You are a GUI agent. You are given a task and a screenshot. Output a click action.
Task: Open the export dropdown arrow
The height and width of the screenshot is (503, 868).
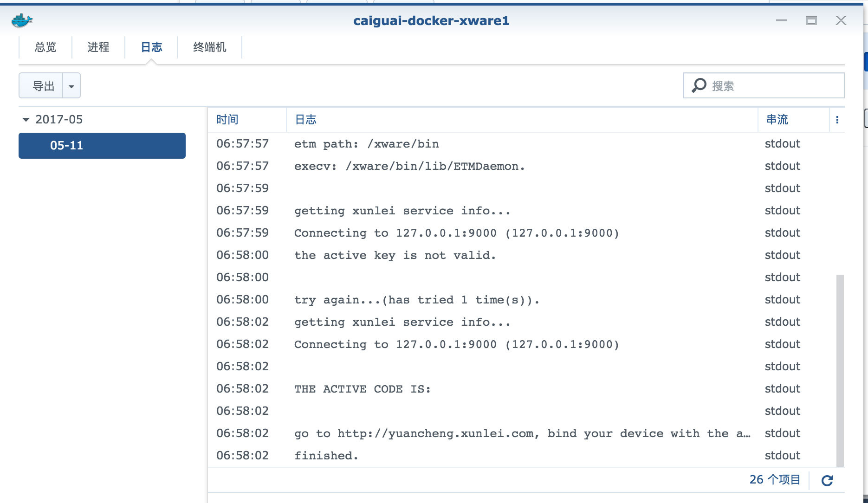(71, 86)
